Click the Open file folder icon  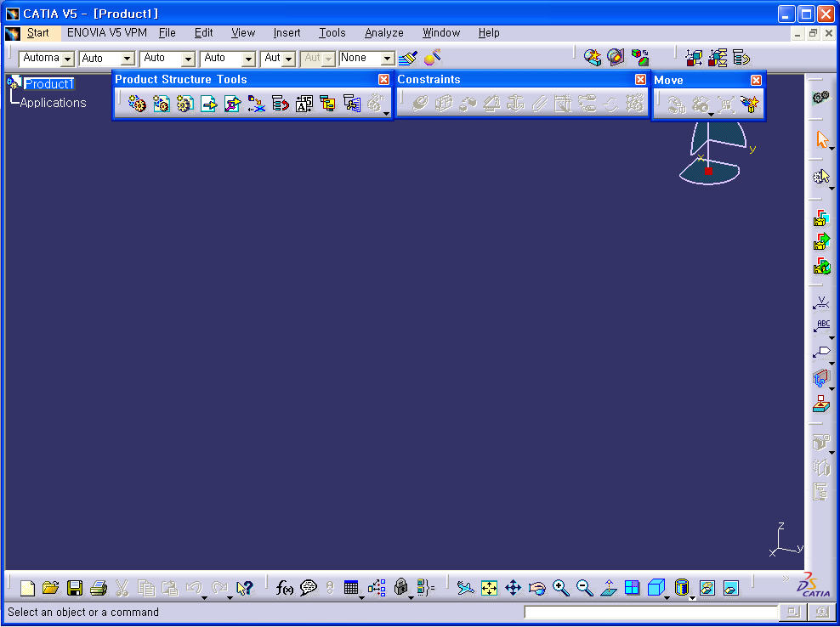click(x=51, y=588)
